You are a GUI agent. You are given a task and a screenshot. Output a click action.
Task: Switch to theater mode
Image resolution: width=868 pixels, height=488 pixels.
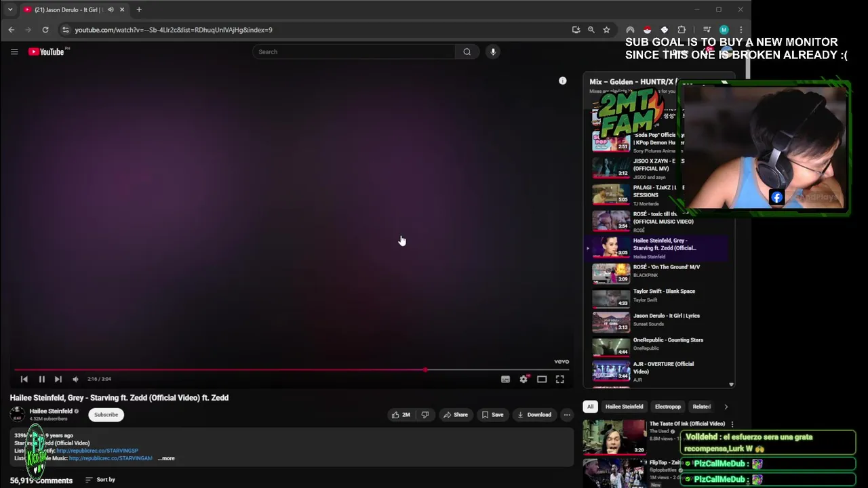542,380
